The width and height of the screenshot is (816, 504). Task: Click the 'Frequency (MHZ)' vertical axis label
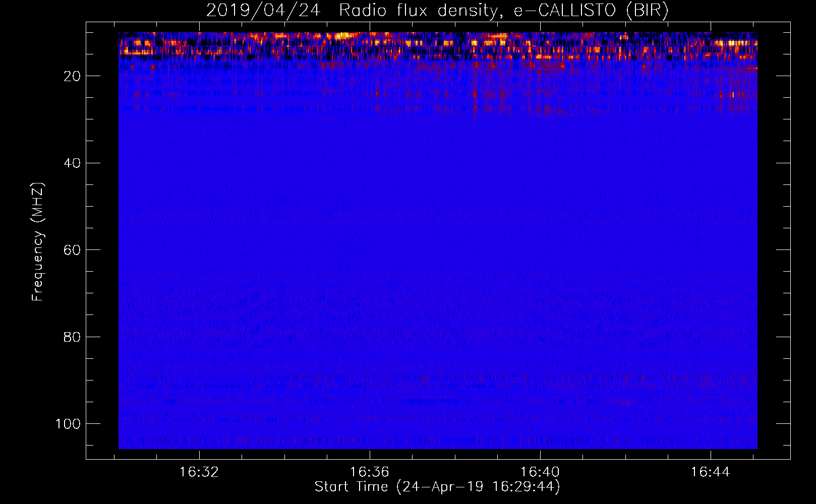tap(38, 241)
